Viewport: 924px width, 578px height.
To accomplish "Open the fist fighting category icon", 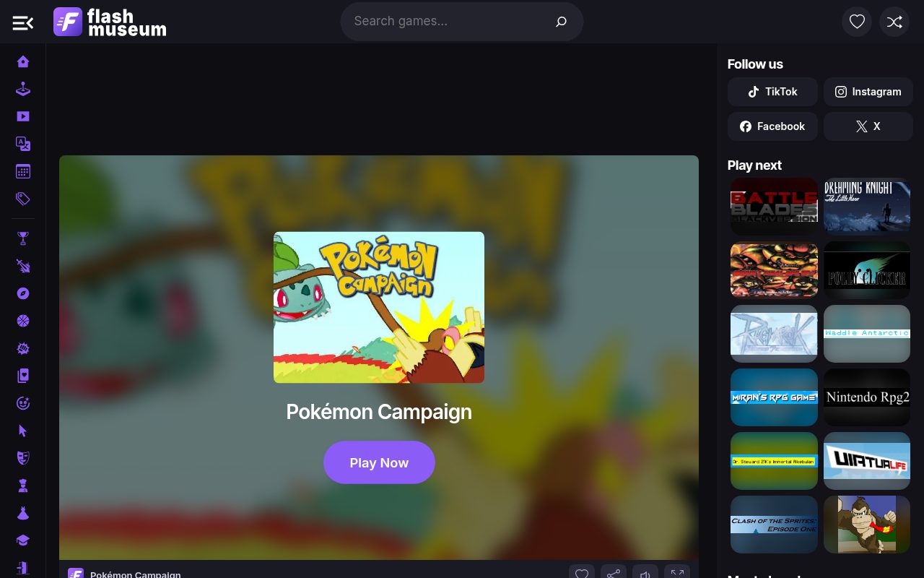I will pos(23,348).
